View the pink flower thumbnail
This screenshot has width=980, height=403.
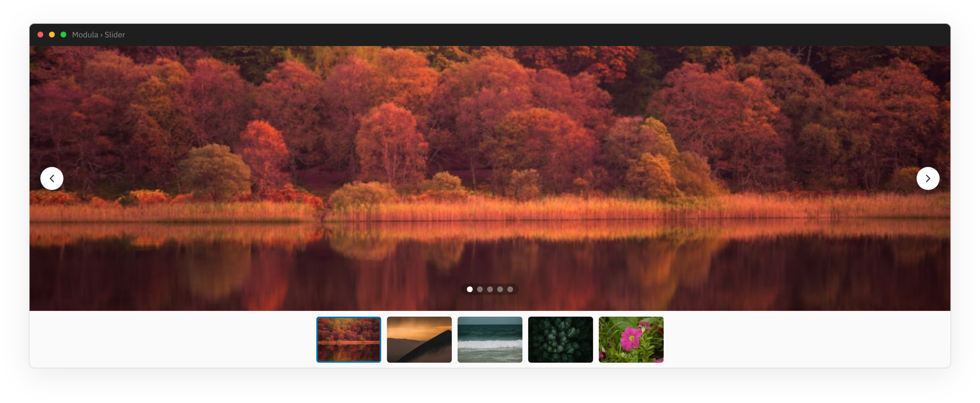tap(631, 340)
